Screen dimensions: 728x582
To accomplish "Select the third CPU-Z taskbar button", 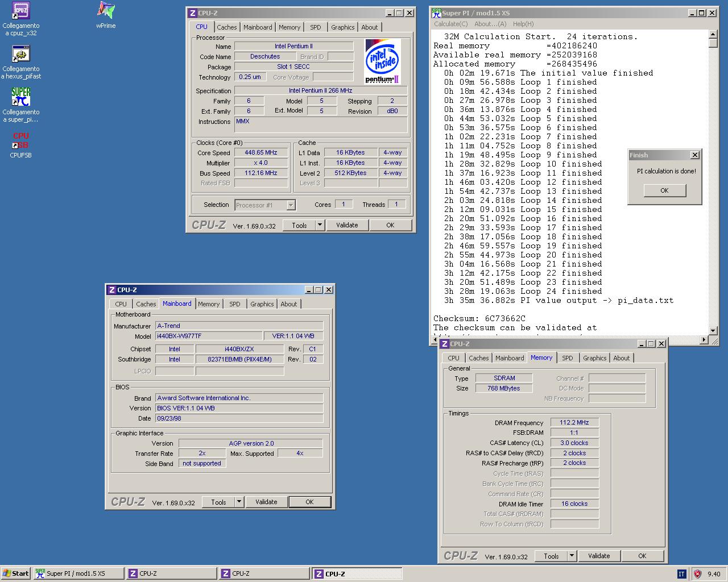I will point(357,573).
